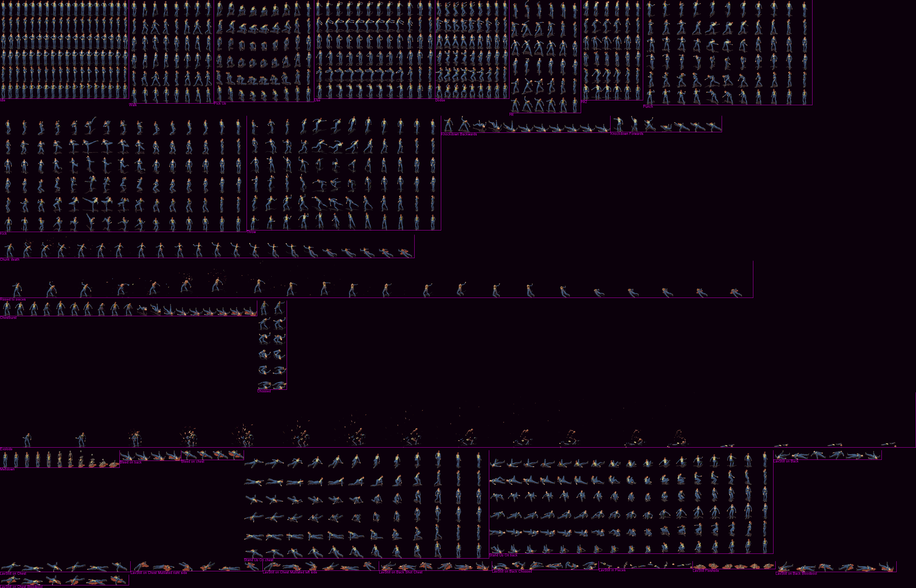Image resolution: width=916 pixels, height=588 pixels.
Task: Click the Idle animation label
Action: 3,100
